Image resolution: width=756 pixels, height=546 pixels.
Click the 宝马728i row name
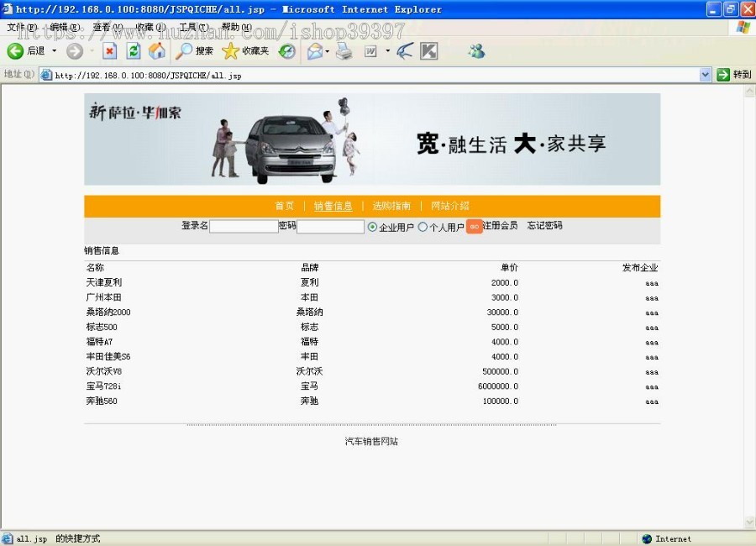tap(103, 386)
